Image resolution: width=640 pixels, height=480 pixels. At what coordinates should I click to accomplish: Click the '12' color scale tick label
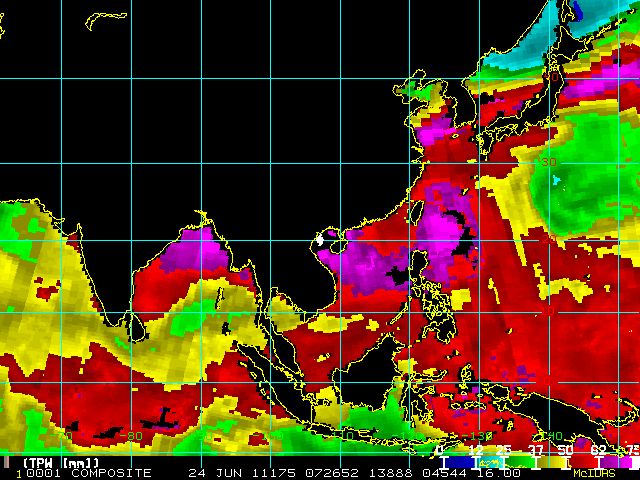(476, 450)
